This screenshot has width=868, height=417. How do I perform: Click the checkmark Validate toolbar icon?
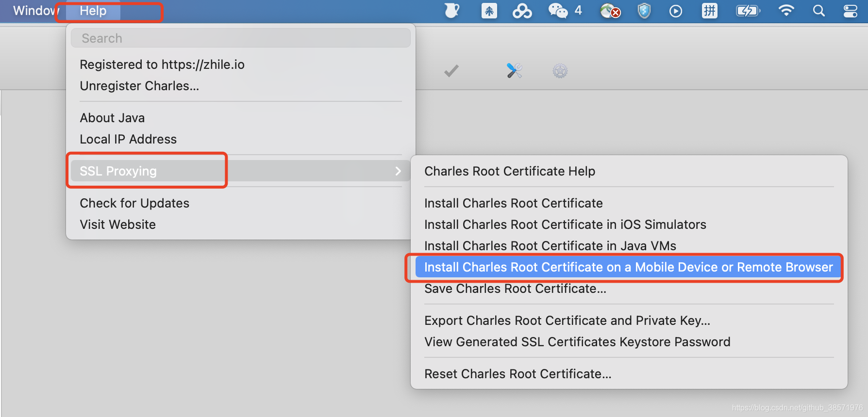tap(451, 71)
